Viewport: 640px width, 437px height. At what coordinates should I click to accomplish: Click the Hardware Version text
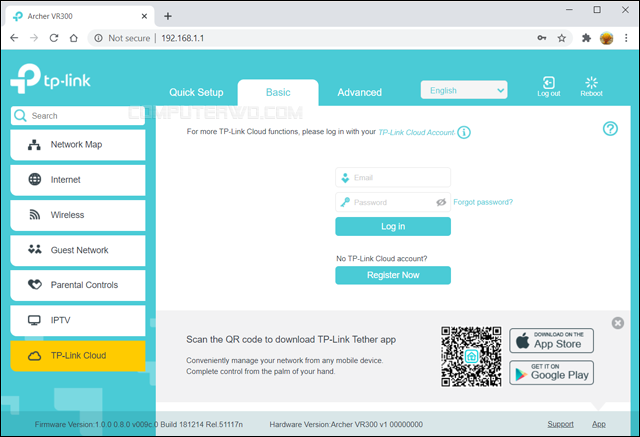(346, 424)
